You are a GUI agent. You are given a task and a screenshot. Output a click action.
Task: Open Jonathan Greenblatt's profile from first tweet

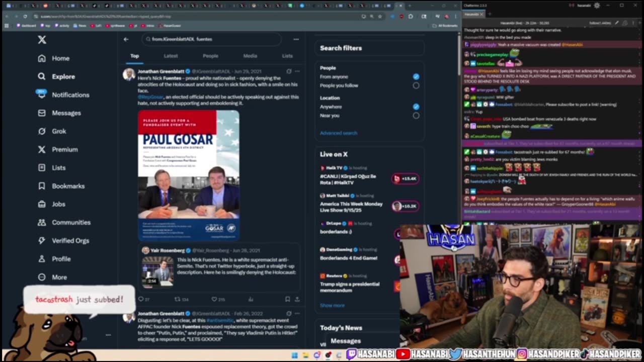(x=161, y=71)
